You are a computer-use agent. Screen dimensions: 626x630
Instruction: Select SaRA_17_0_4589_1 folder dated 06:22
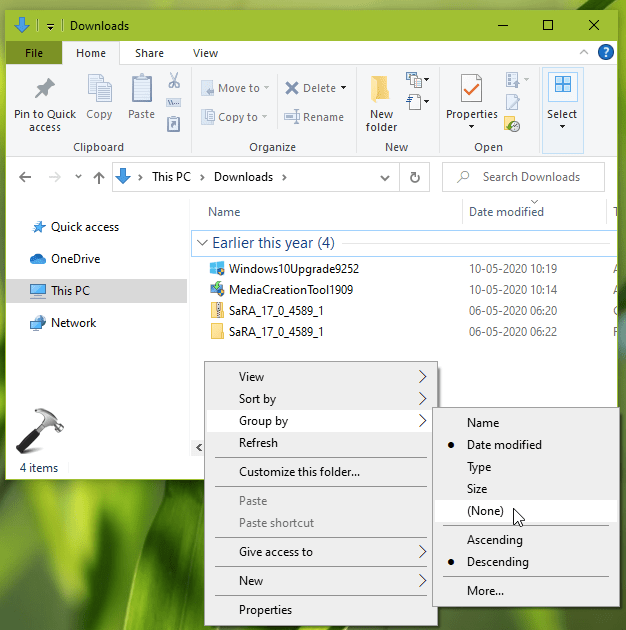(x=267, y=332)
